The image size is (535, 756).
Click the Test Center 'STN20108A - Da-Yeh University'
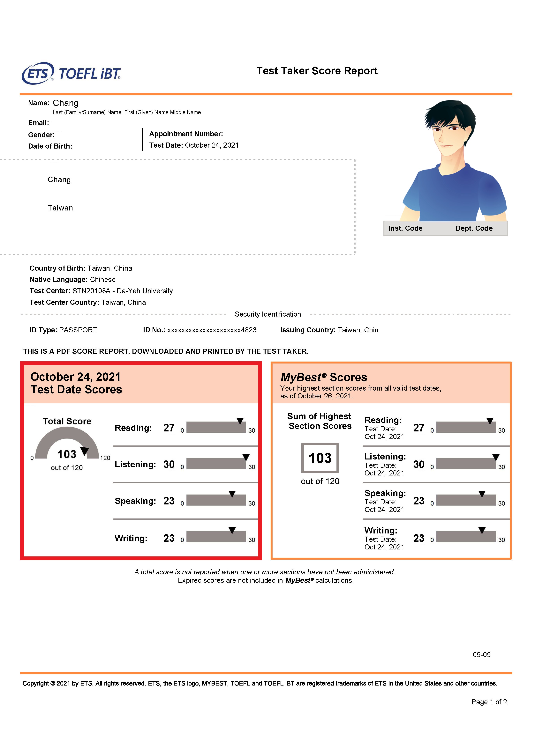(x=123, y=291)
